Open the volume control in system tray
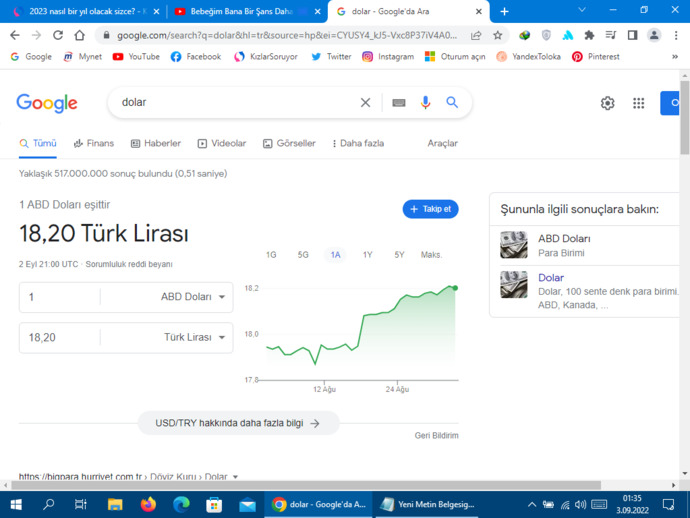The image size is (690, 518). click(580, 504)
